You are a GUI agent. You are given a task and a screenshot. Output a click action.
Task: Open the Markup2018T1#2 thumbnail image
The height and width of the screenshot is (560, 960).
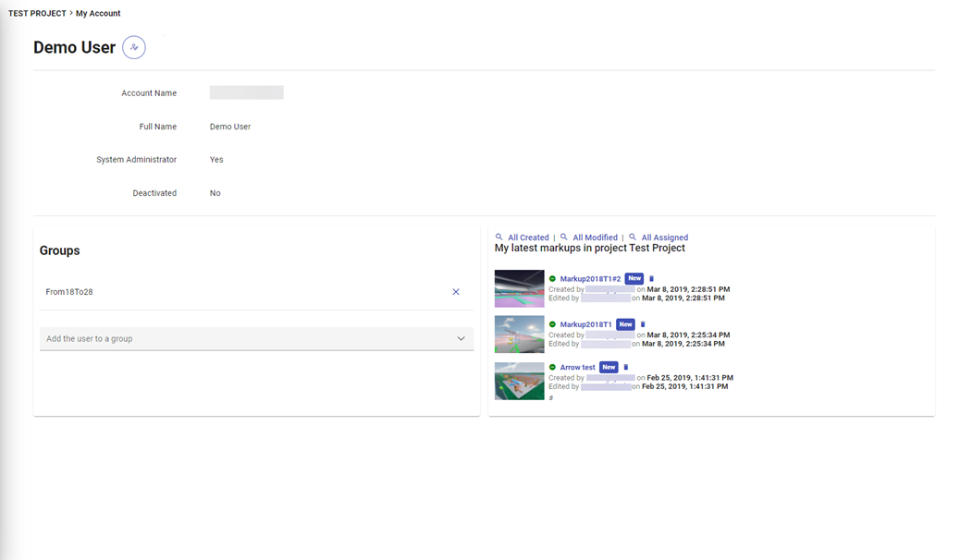pyautogui.click(x=519, y=288)
